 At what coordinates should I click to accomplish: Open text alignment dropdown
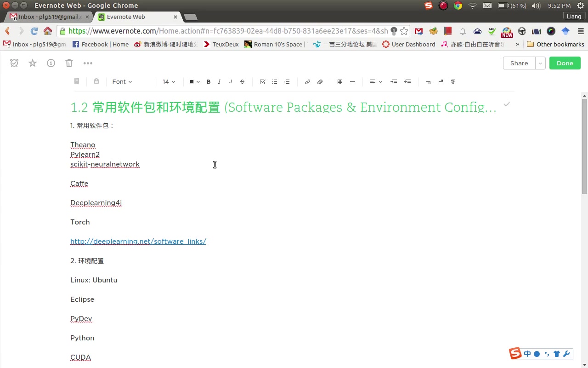click(376, 82)
